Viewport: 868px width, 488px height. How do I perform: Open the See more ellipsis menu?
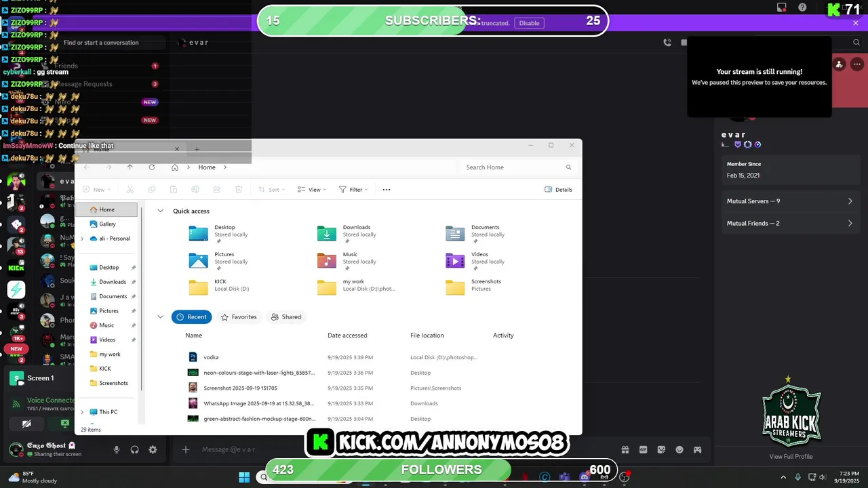pyautogui.click(x=387, y=190)
